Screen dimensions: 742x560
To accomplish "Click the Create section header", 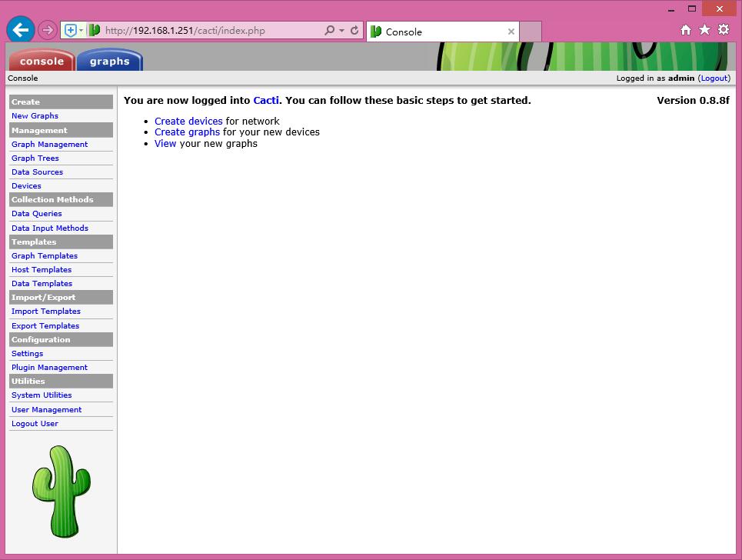I will 61,102.
